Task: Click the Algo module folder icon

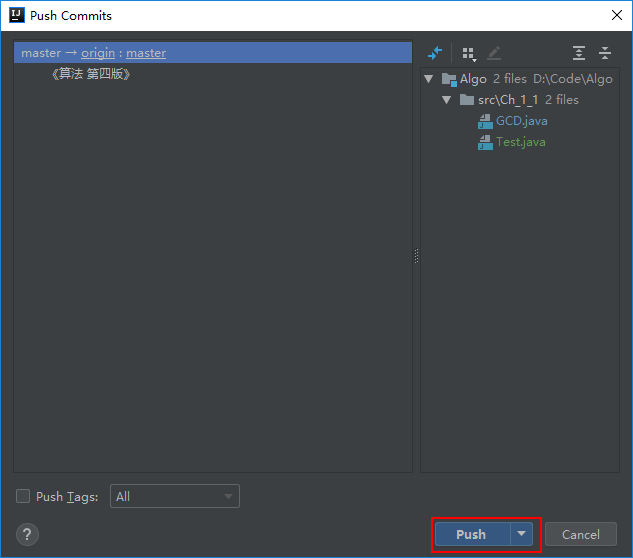Action: coord(449,79)
